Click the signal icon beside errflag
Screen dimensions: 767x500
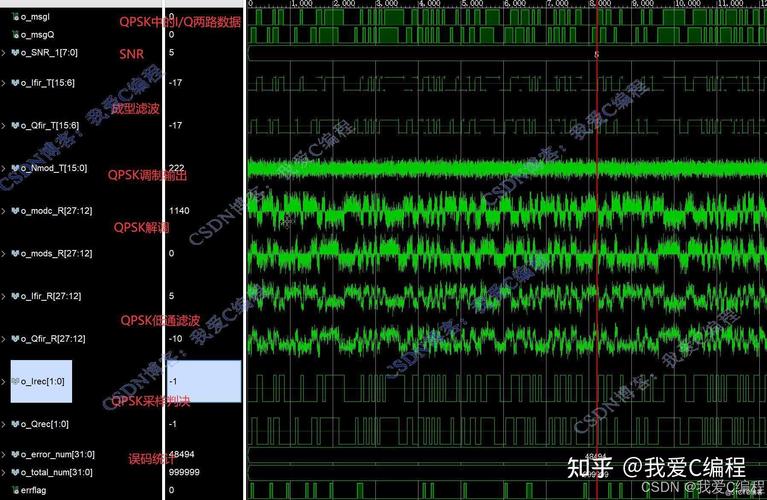(16, 490)
